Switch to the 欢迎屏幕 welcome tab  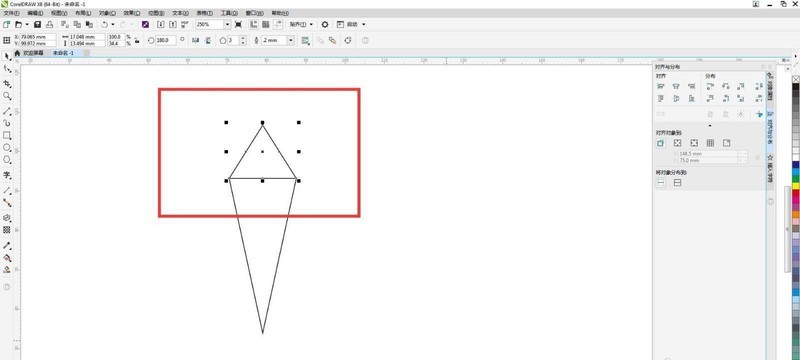click(x=33, y=53)
